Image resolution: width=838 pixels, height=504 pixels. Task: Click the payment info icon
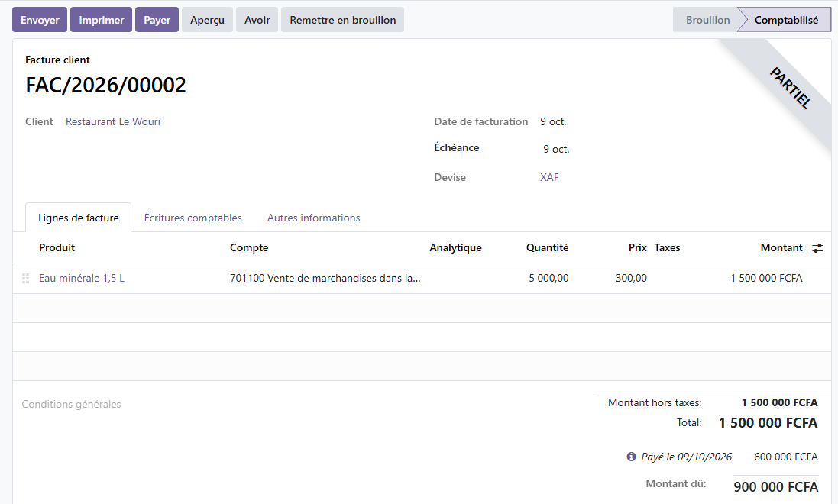(631, 457)
